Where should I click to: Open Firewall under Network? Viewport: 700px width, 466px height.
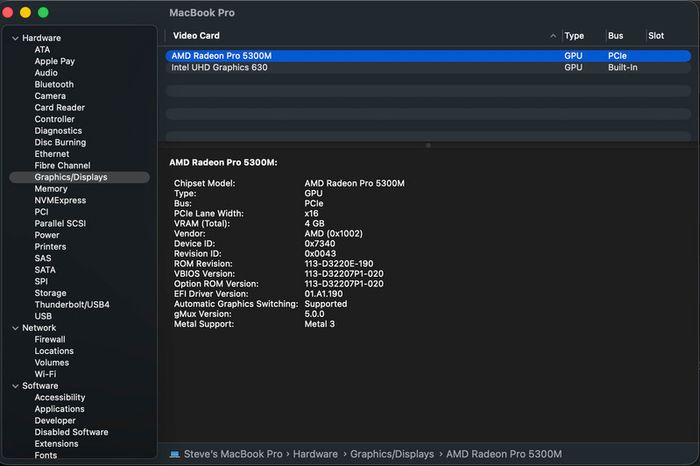click(x=50, y=340)
